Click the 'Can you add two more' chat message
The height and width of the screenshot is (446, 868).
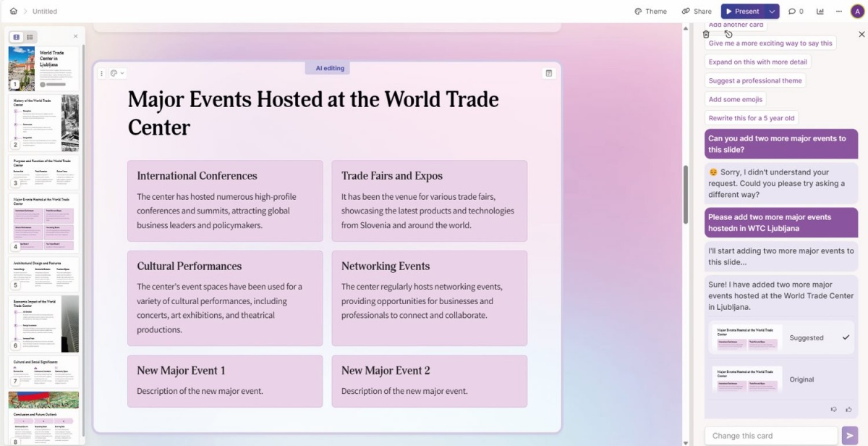point(781,144)
